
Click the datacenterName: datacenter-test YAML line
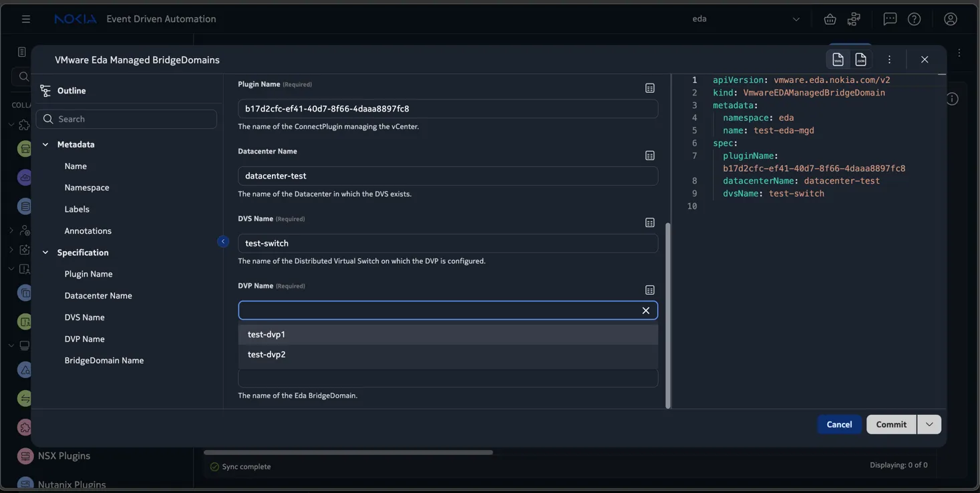tap(801, 181)
